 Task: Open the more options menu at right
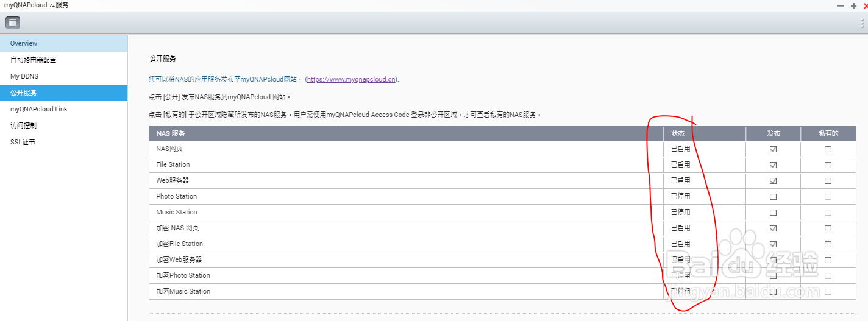(863, 23)
